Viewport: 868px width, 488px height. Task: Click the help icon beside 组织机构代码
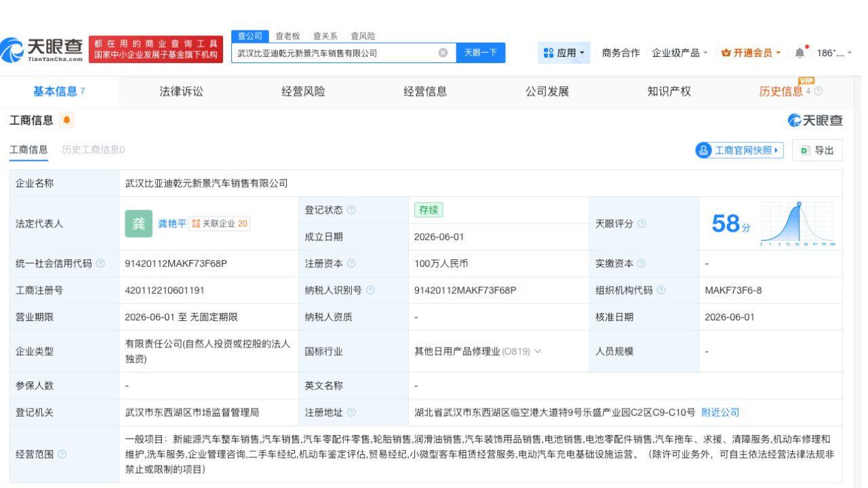click(660, 290)
